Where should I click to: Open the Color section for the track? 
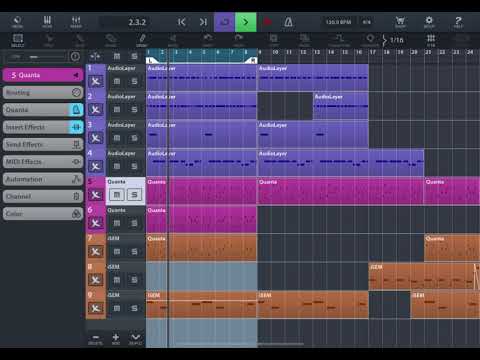click(x=43, y=214)
